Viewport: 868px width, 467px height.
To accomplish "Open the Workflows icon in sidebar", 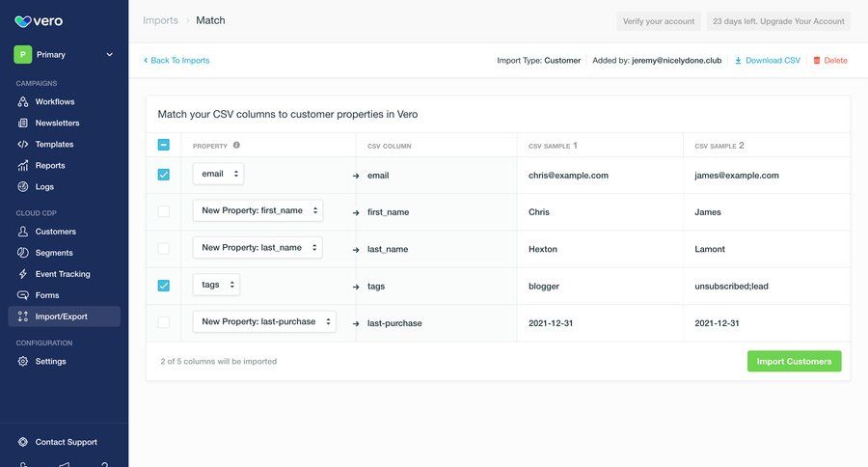I will 23,101.
